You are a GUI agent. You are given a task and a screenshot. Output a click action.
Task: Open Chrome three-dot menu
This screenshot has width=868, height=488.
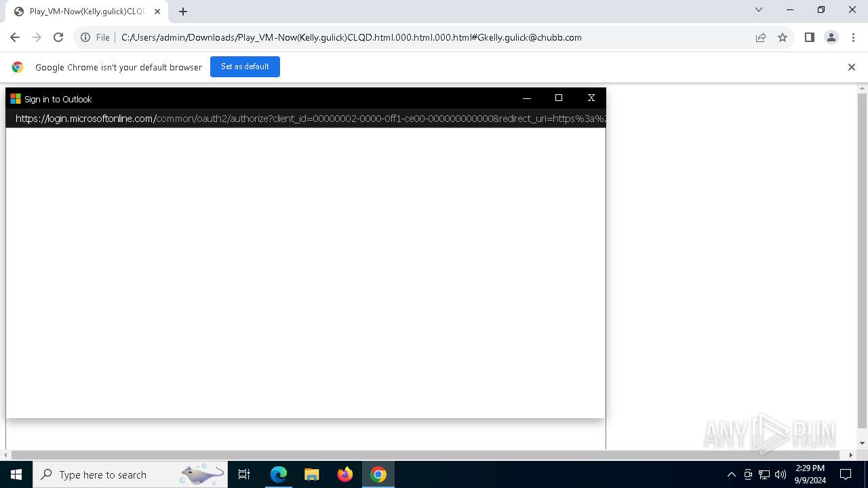[853, 37]
